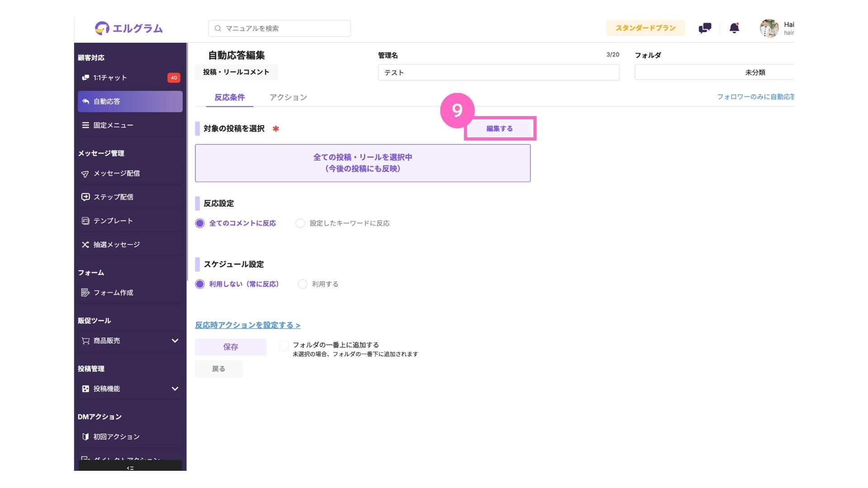
Task: Click the user avatar photo
Action: (x=769, y=28)
